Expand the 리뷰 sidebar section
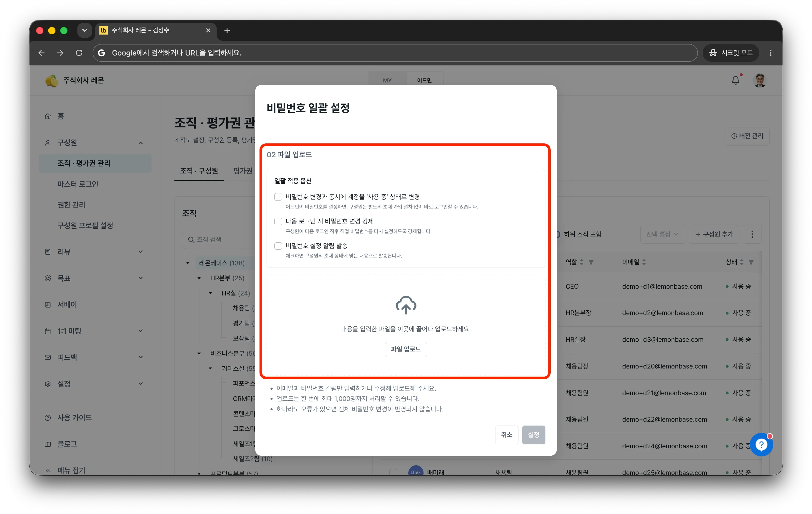The image size is (812, 514). 141,252
